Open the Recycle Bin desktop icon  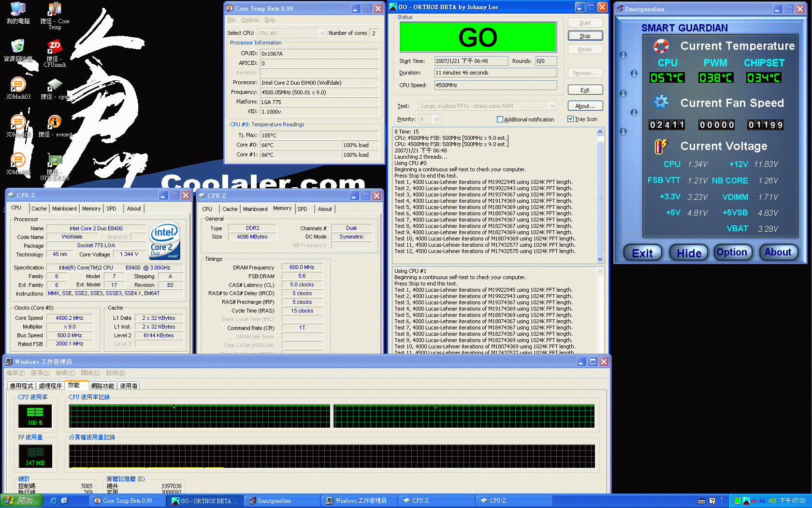pyautogui.click(x=18, y=47)
